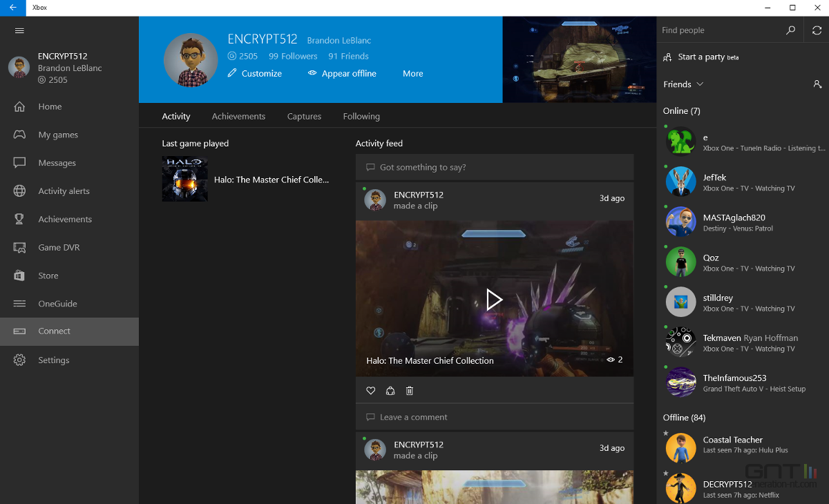
Task: Click the Find people search magnifier icon
Action: click(791, 30)
